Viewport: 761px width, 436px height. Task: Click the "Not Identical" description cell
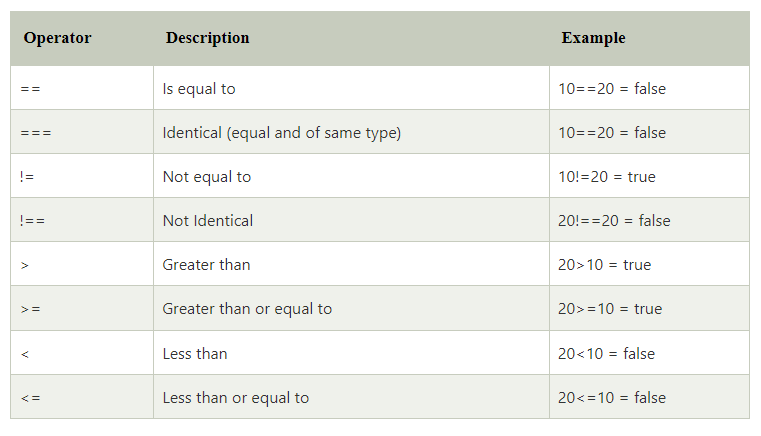[208, 221]
